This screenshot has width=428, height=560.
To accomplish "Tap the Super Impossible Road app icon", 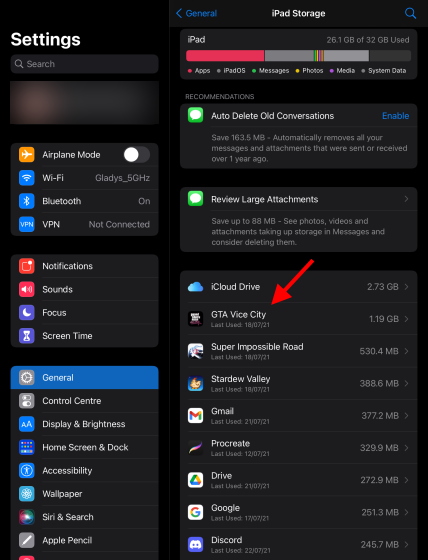I will (x=195, y=351).
